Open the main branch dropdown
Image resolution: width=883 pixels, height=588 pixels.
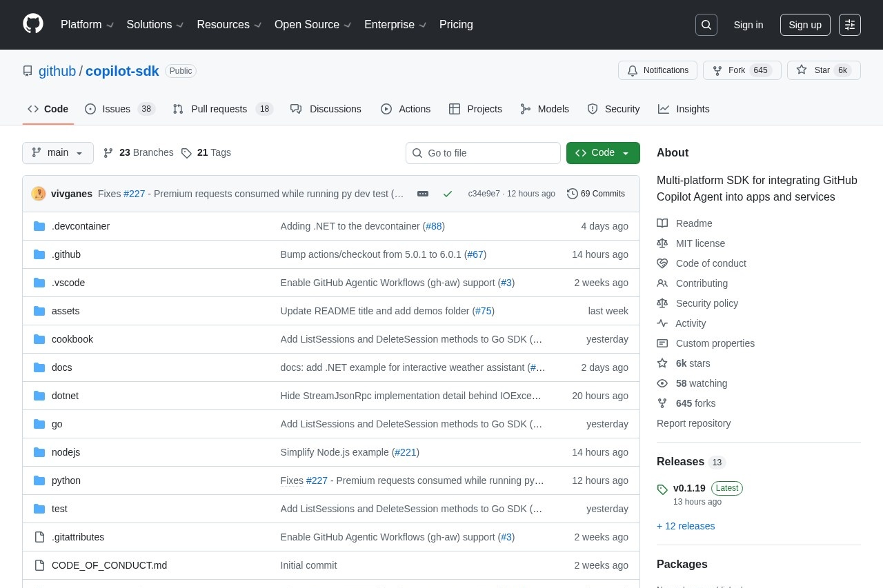57,152
